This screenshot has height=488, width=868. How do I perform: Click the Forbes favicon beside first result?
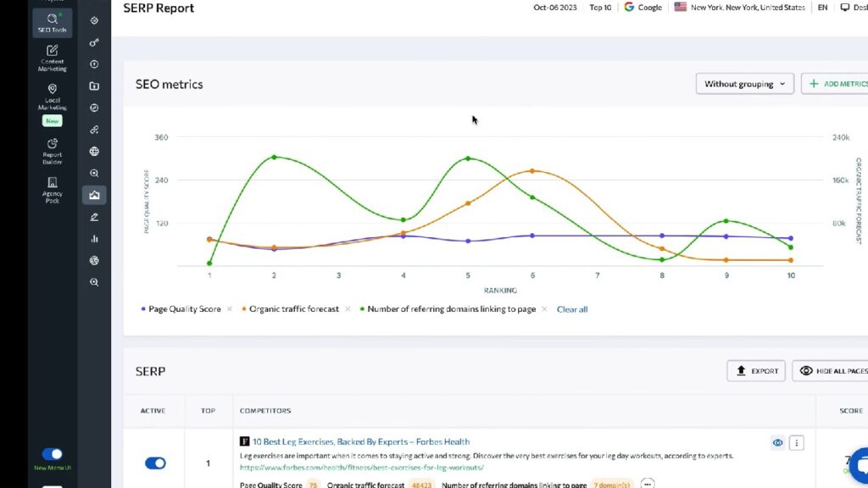point(245,441)
